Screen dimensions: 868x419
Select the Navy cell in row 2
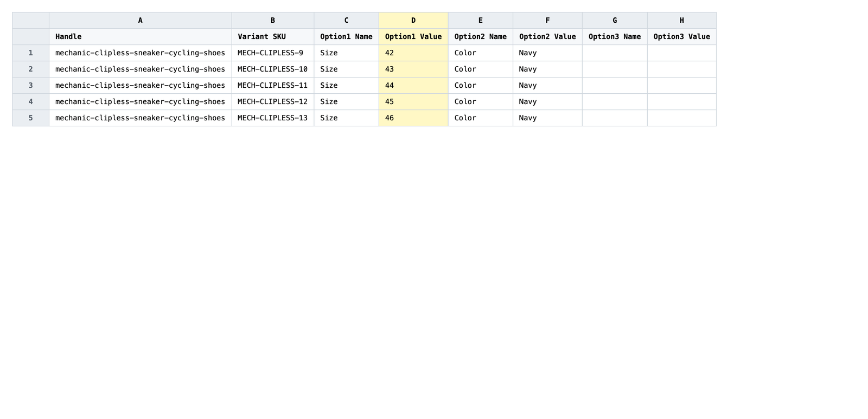click(548, 69)
